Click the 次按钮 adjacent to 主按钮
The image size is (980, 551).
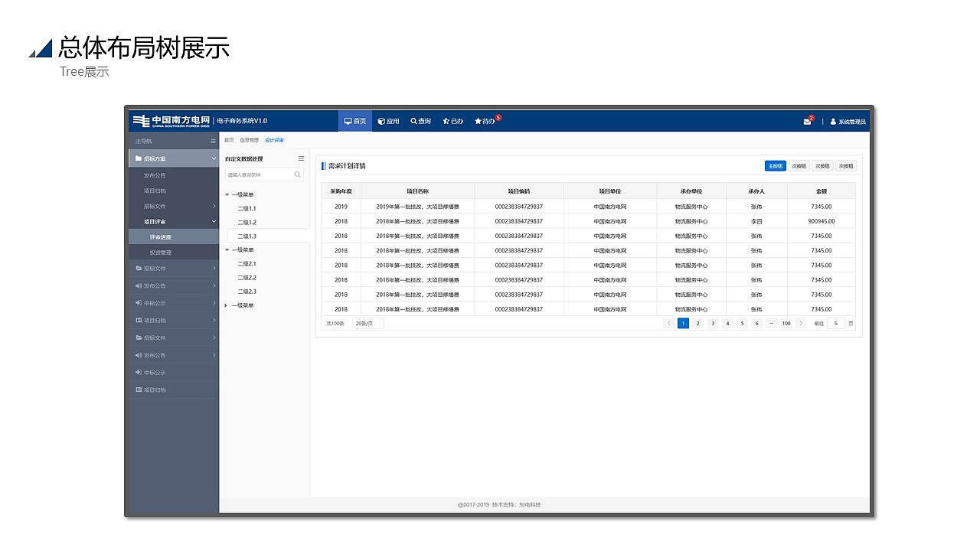point(799,165)
